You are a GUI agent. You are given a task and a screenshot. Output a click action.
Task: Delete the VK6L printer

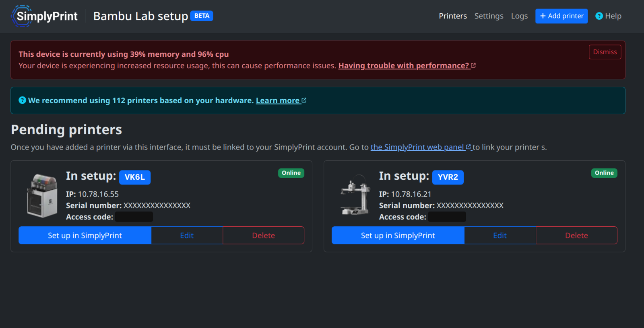[x=264, y=235]
